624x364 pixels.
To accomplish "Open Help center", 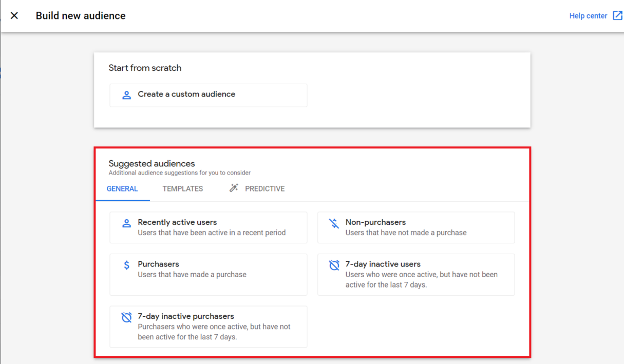I will 588,15.
